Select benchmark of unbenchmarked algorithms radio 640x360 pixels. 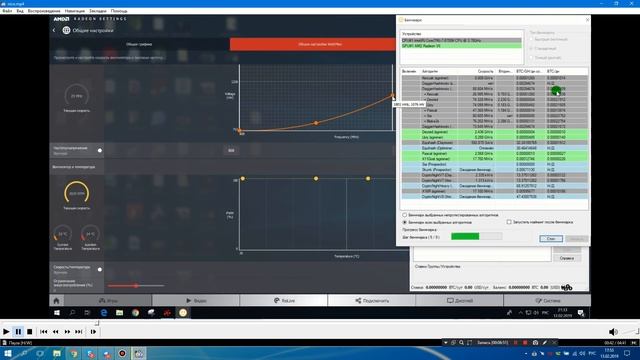click(404, 215)
